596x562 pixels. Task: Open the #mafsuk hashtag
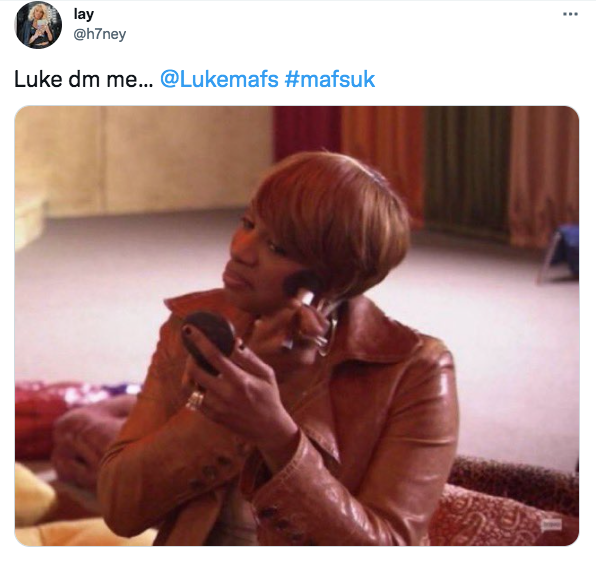tap(330, 79)
